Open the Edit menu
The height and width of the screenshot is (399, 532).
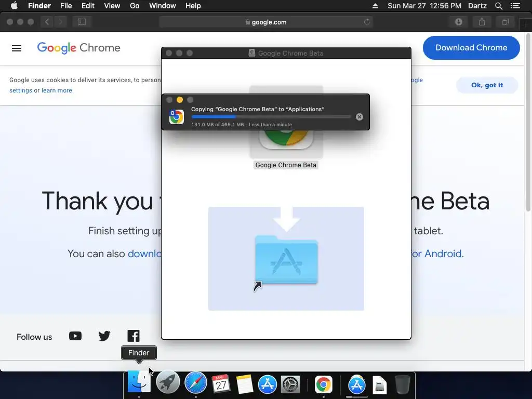[88, 6]
